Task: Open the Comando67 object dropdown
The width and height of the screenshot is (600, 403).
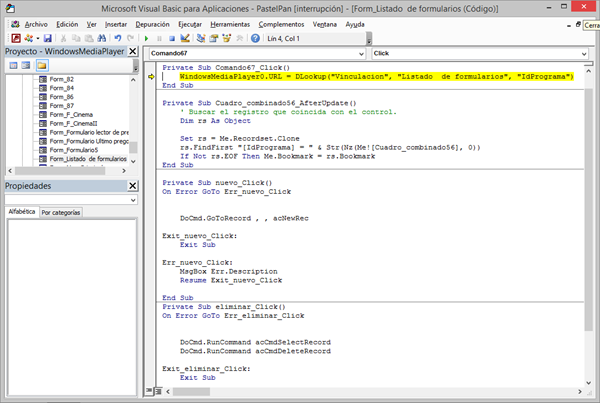Action: click(360, 53)
